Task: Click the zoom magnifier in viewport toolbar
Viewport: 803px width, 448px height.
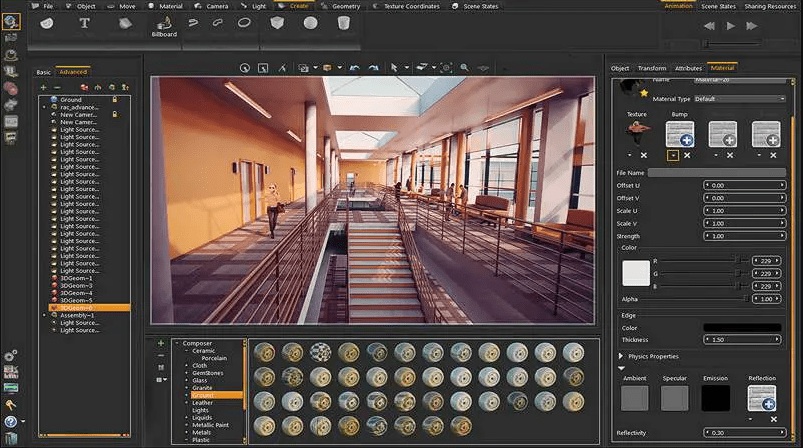Action: 464,67
